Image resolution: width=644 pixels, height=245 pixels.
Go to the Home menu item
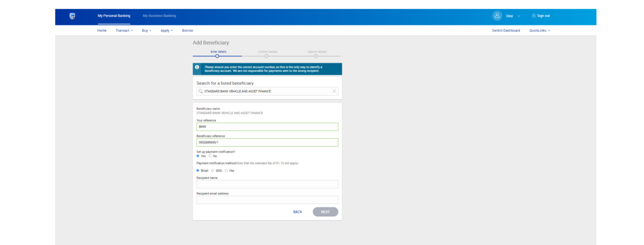(x=102, y=30)
